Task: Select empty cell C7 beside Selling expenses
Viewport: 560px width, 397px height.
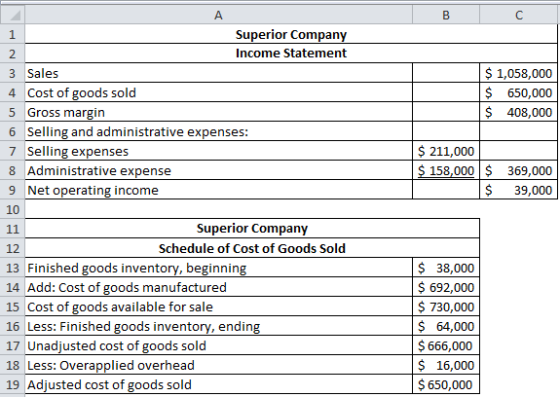Action: [x=518, y=151]
